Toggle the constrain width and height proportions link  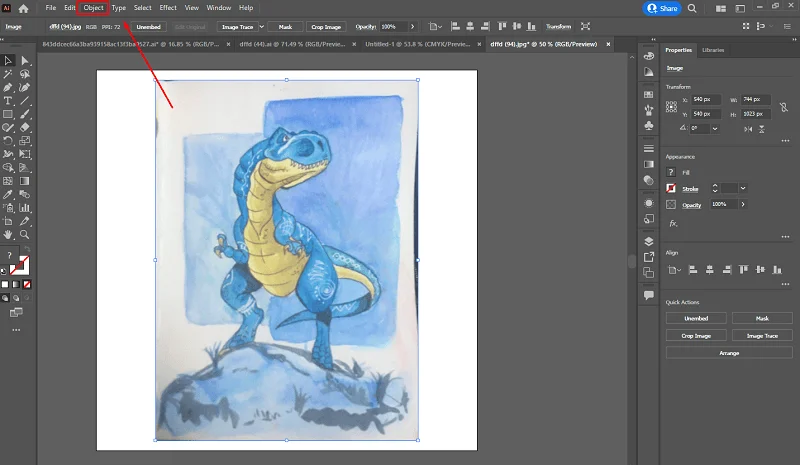pos(784,107)
